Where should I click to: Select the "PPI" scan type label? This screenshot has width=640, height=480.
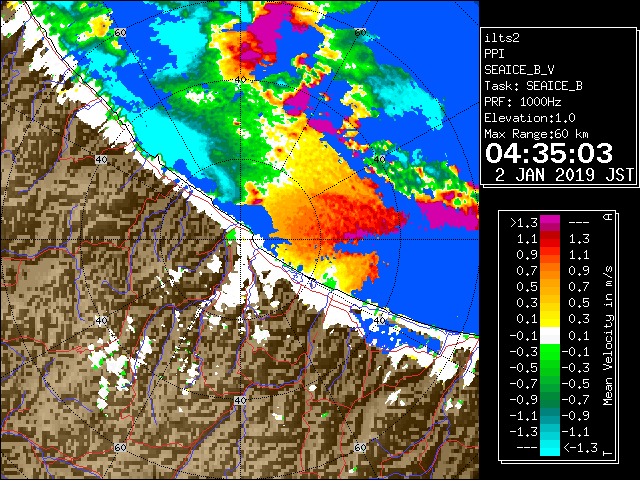[x=494, y=54]
